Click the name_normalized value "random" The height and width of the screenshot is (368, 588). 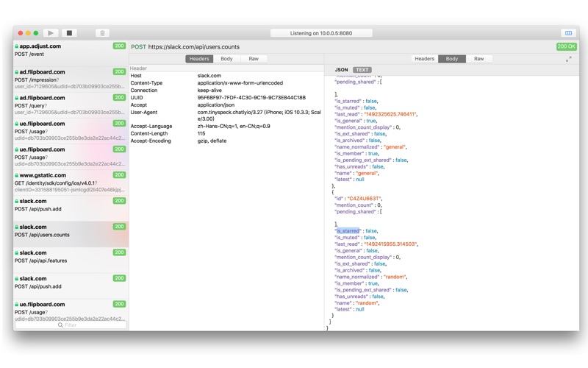click(395, 277)
